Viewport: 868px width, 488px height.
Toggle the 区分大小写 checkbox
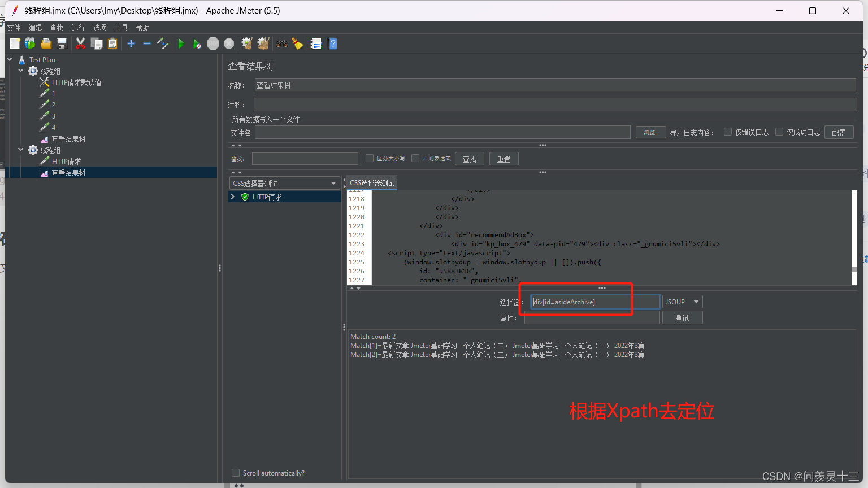370,158
